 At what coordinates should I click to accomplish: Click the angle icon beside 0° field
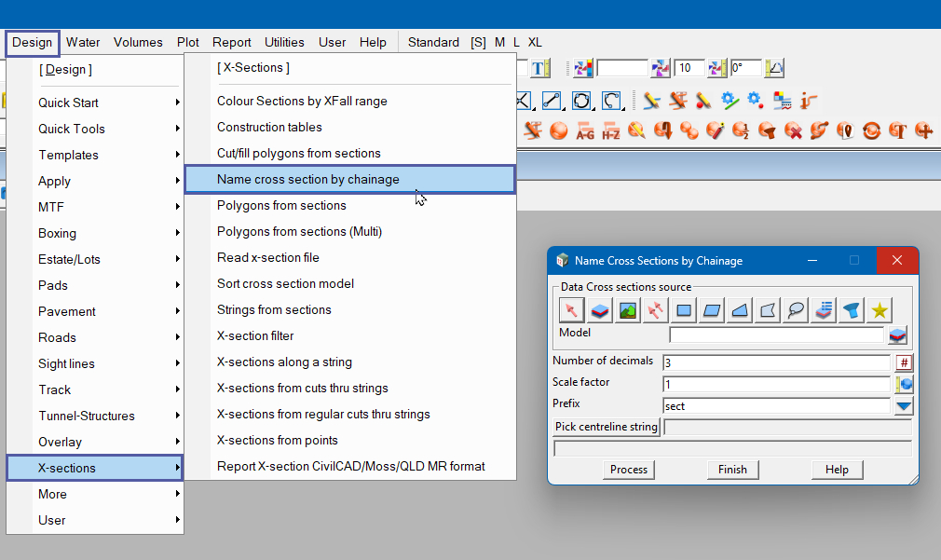tap(774, 68)
